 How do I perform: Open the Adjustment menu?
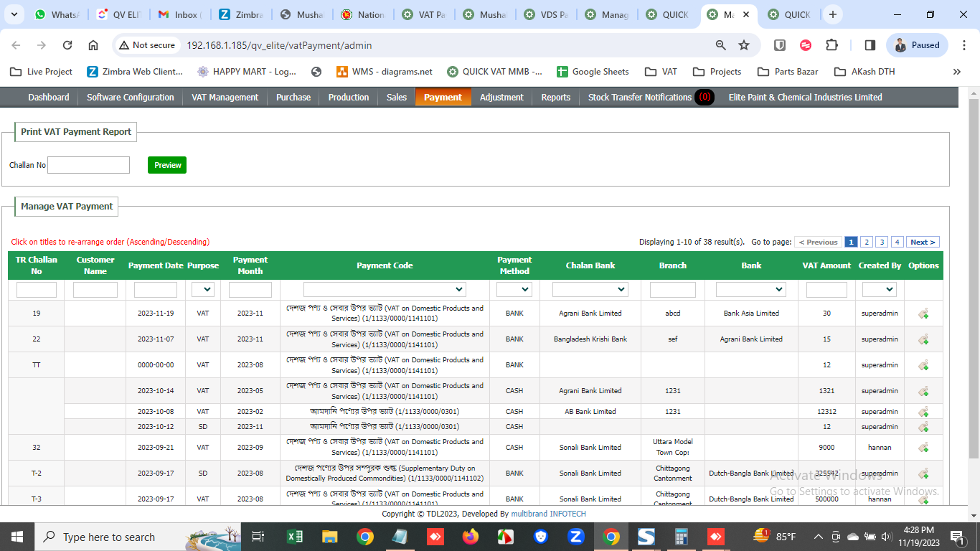(x=501, y=97)
